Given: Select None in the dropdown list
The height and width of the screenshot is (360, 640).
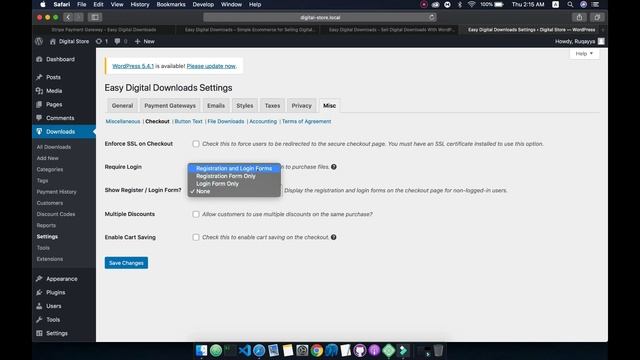Looking at the screenshot, I should coord(234,191).
